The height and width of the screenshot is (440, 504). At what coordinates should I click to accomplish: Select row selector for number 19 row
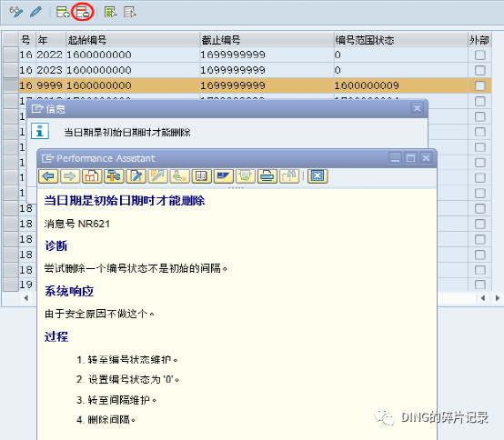point(11,285)
